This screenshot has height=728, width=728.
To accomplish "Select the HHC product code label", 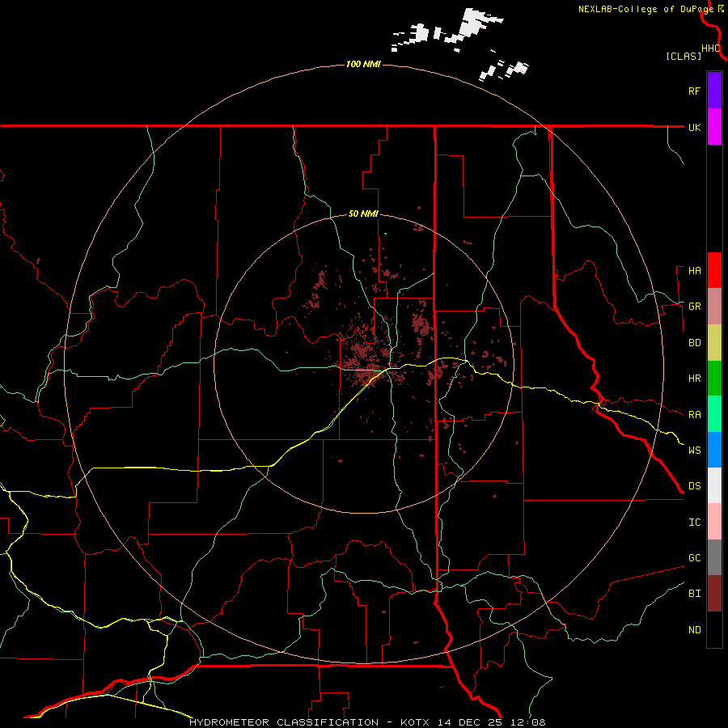I will (710, 49).
